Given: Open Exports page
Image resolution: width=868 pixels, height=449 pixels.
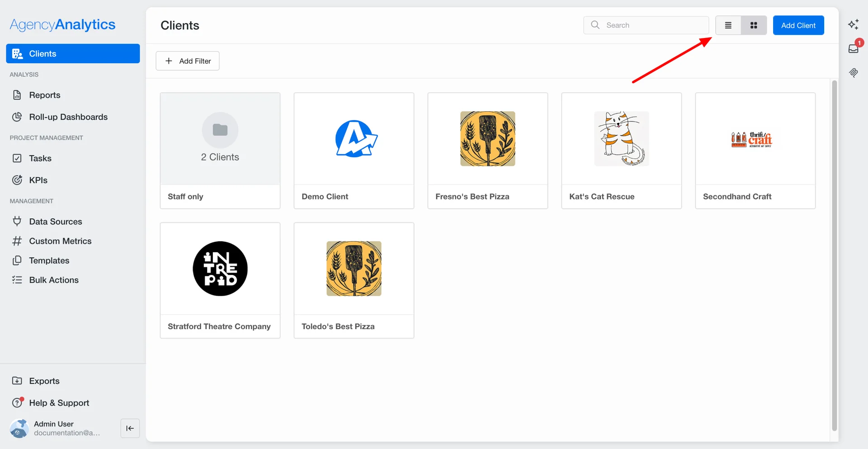Looking at the screenshot, I should pyautogui.click(x=73, y=381).
